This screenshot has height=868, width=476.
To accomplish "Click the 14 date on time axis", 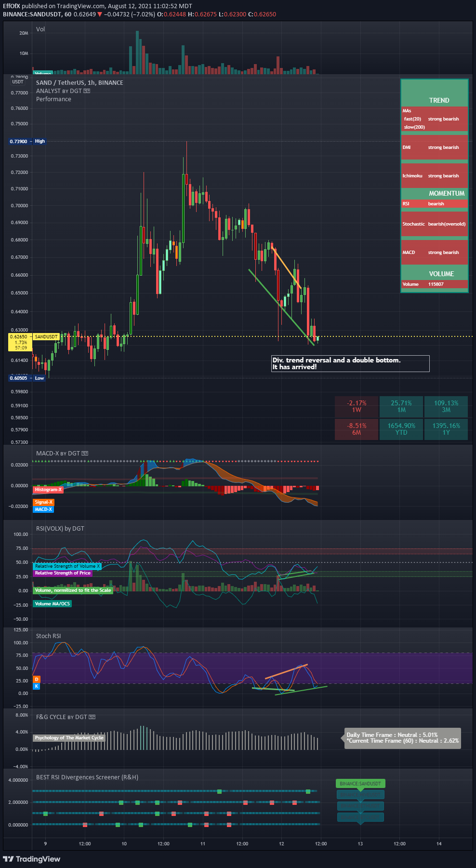I will (x=439, y=843).
